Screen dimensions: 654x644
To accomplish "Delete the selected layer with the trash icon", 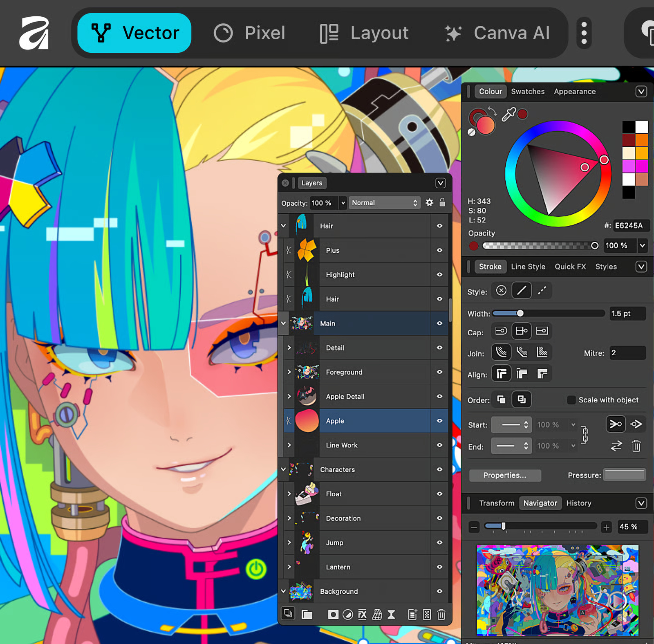I will tap(441, 615).
